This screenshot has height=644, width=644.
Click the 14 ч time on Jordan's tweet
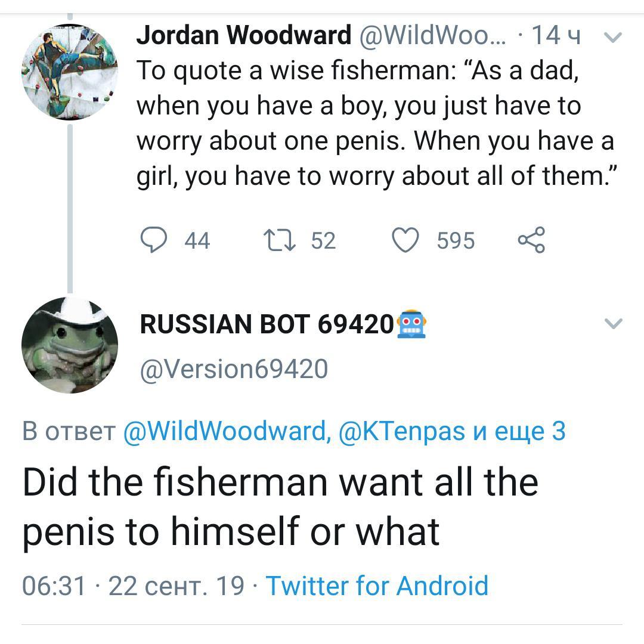click(x=556, y=36)
